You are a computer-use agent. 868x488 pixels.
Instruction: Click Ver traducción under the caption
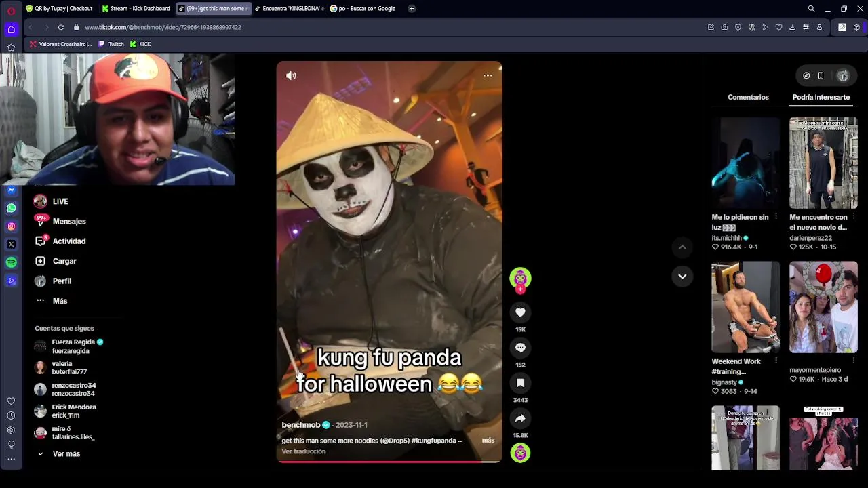(x=303, y=451)
